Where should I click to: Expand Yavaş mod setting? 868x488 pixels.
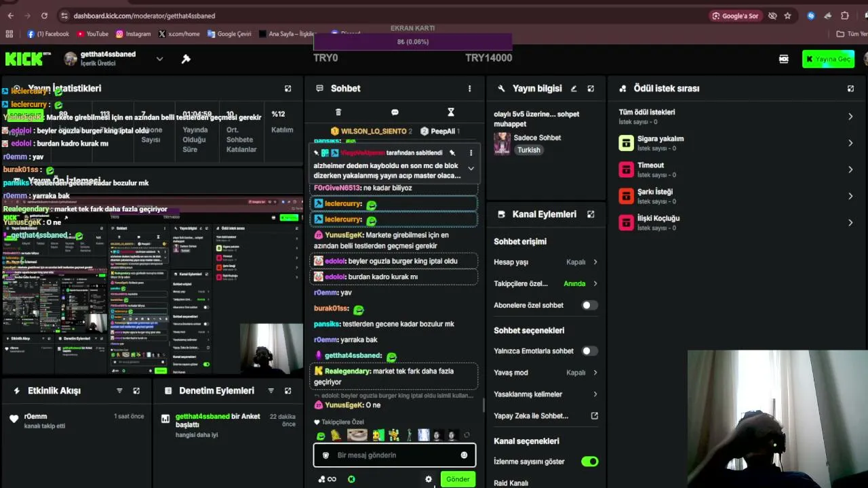595,372
